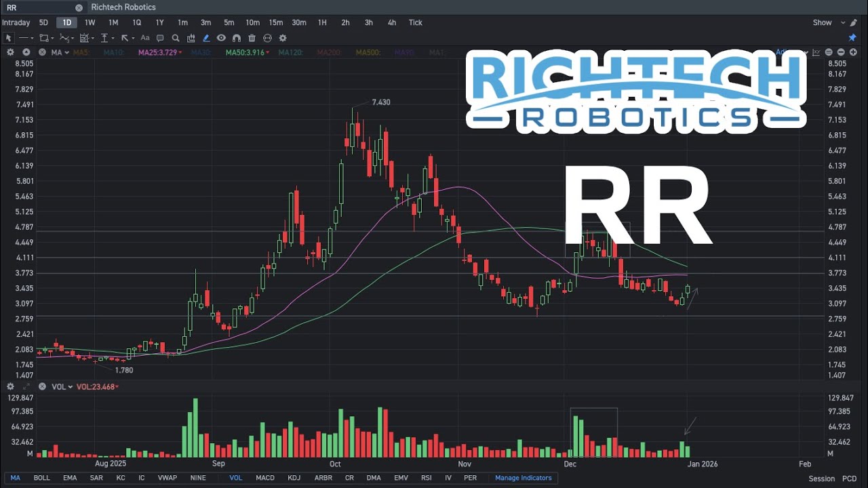868x488 pixels.
Task: Select the Tick timeframe
Action: (x=416, y=22)
